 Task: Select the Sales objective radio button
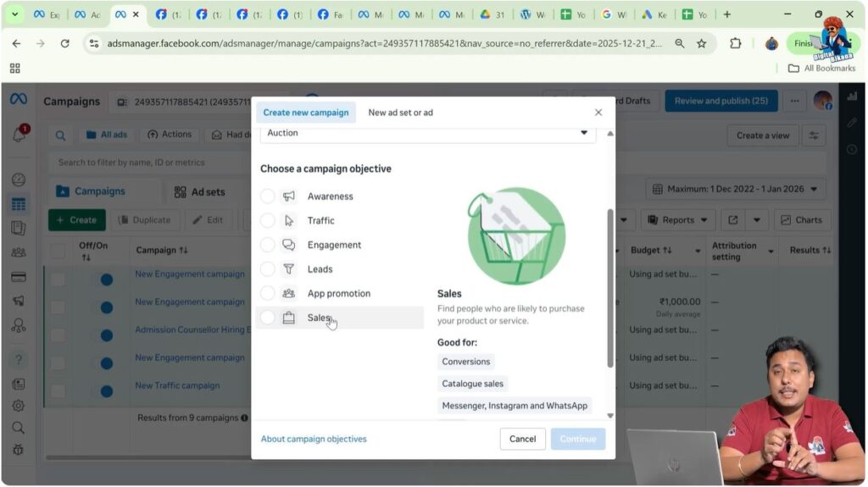pos(268,318)
